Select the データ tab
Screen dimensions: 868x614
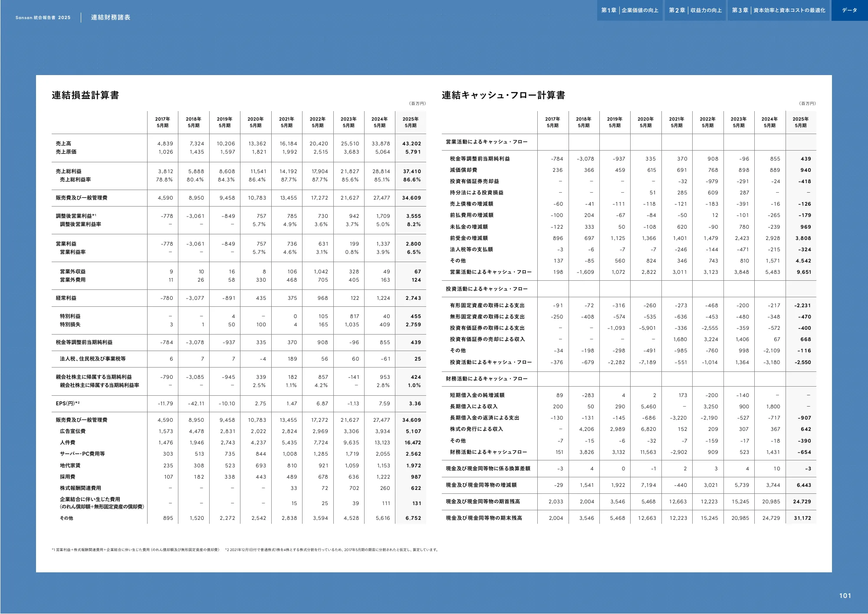(849, 10)
